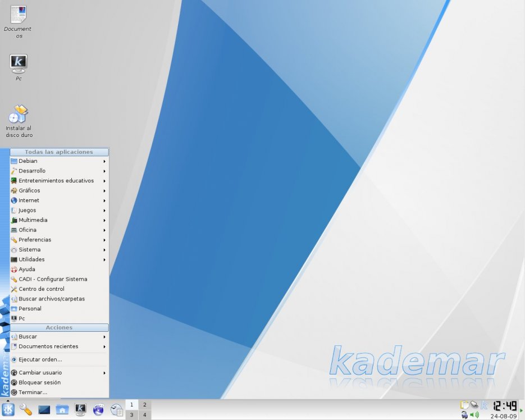Screen dimensions: 525x420
Task: Open the Documentos icon on the desktop
Action: (x=17, y=14)
